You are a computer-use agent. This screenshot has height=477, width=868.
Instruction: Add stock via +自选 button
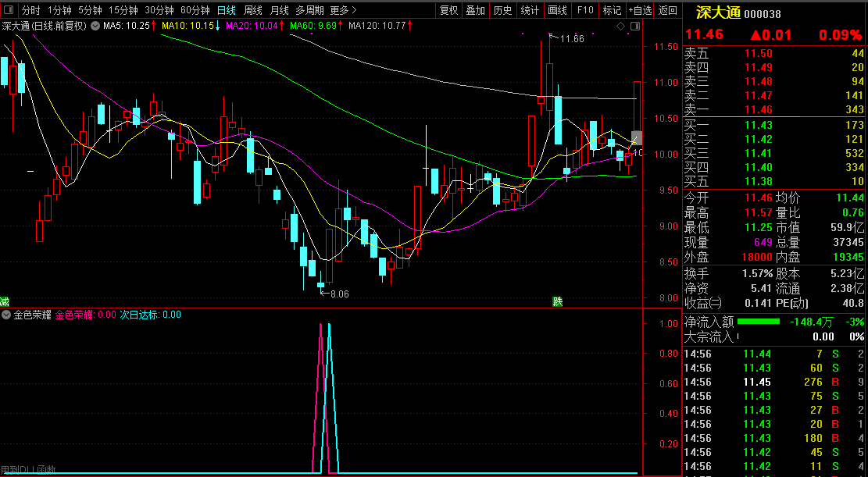click(x=640, y=10)
